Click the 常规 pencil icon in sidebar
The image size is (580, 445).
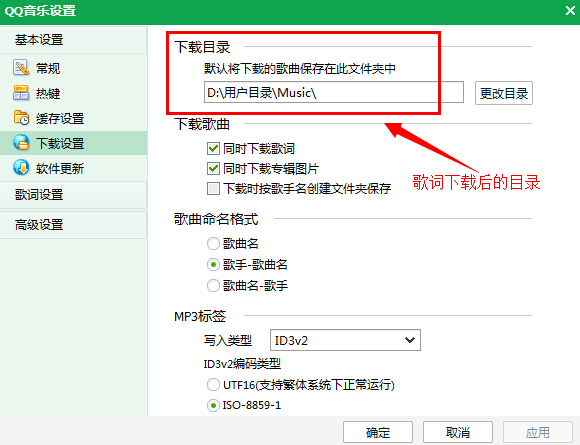pyautogui.click(x=21, y=68)
